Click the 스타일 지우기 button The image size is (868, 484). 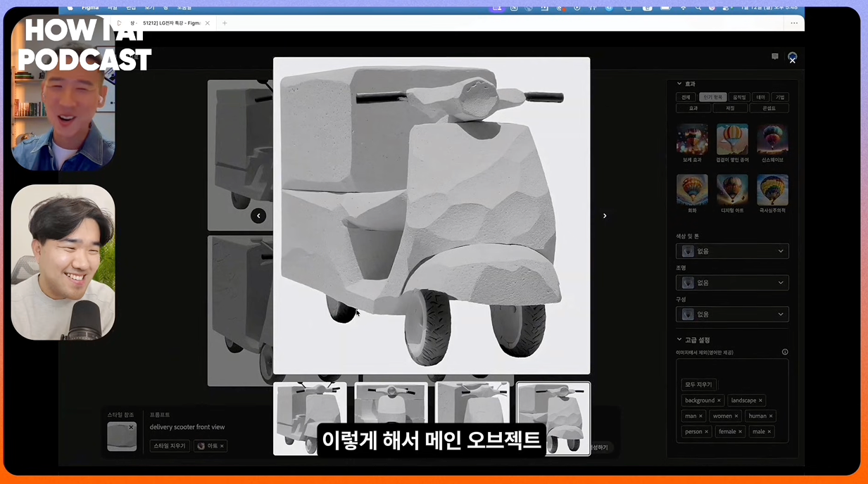tap(169, 445)
